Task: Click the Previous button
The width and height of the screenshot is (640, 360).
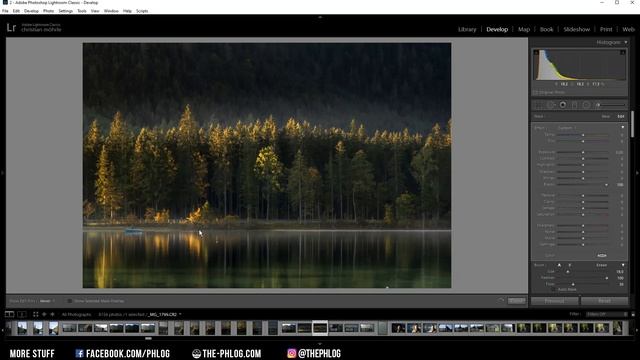Action: pos(554,301)
